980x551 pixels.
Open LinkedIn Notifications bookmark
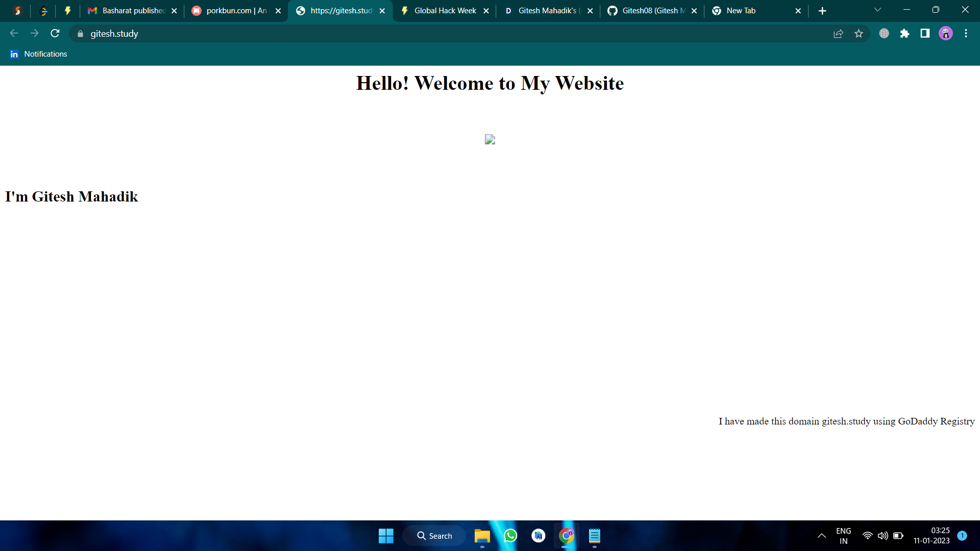pyautogui.click(x=39, y=54)
